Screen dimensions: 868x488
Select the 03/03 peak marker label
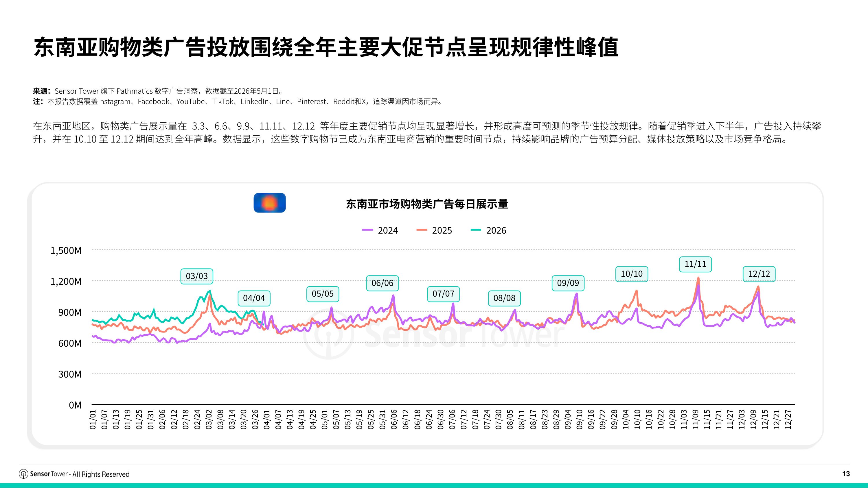tap(197, 276)
